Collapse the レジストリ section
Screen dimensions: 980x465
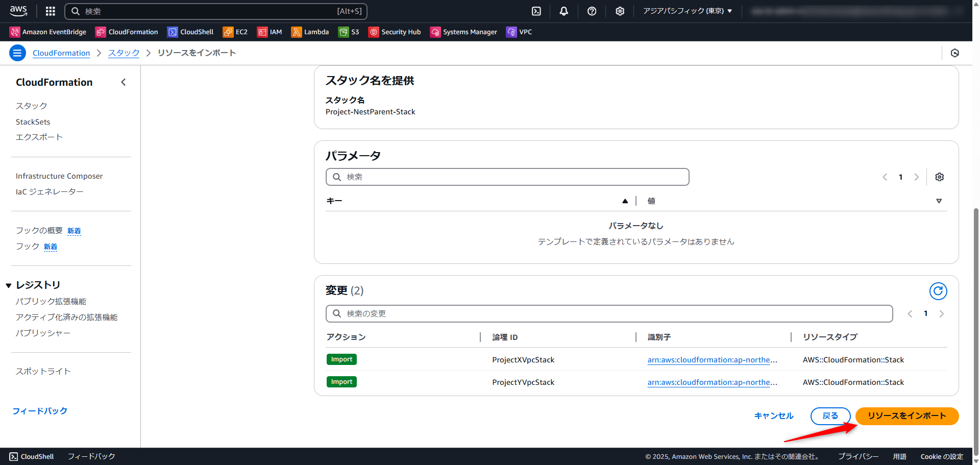(9, 285)
